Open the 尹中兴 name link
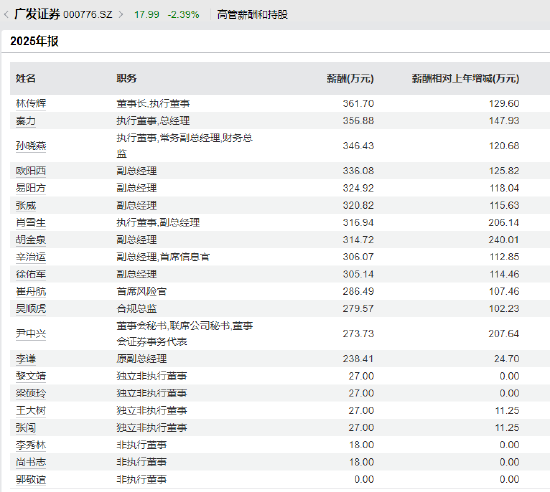This screenshot has height=492, width=550. tap(31, 333)
